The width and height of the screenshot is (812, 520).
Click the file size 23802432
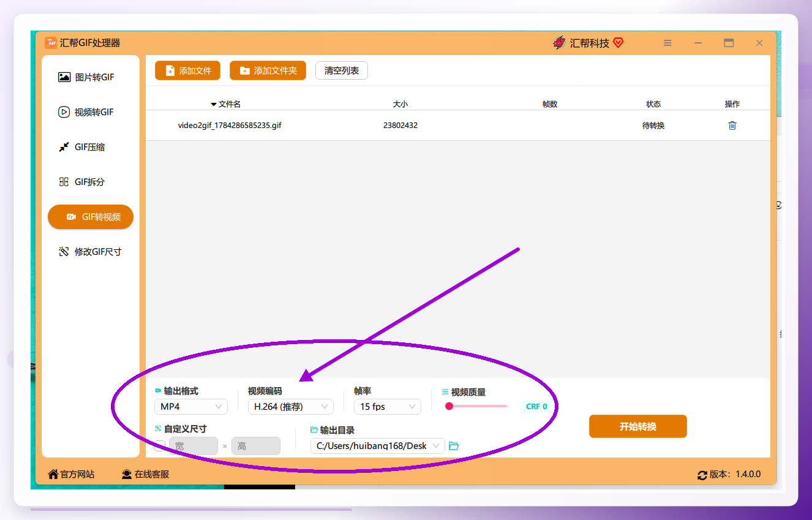[x=400, y=126]
